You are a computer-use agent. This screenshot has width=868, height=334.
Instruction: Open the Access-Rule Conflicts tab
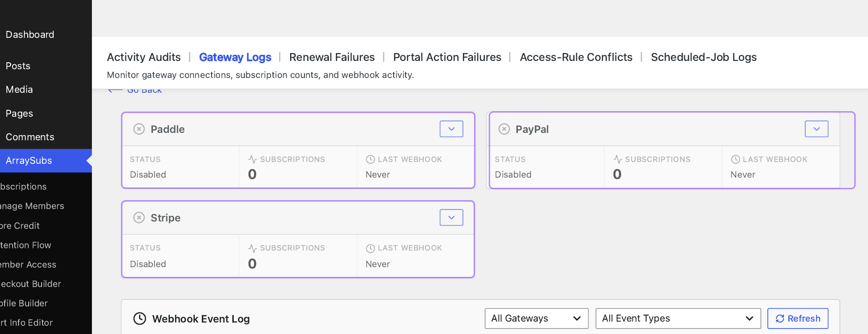point(576,57)
